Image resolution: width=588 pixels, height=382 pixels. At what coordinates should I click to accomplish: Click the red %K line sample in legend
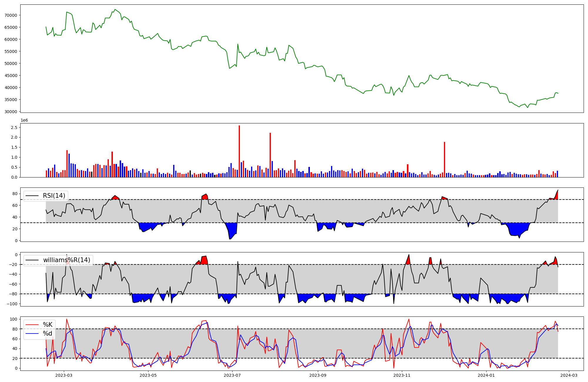[32, 325]
